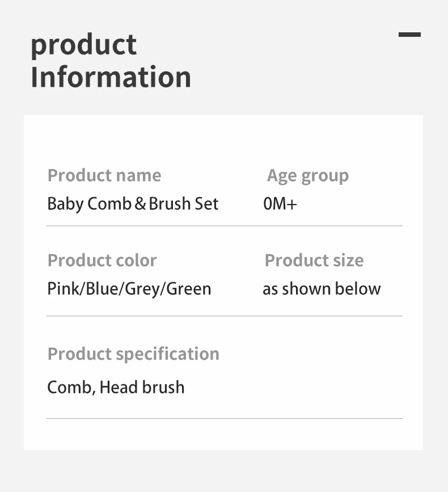The width and height of the screenshot is (448, 492).
Task: Click the dash icon in top right
Action: click(x=409, y=35)
